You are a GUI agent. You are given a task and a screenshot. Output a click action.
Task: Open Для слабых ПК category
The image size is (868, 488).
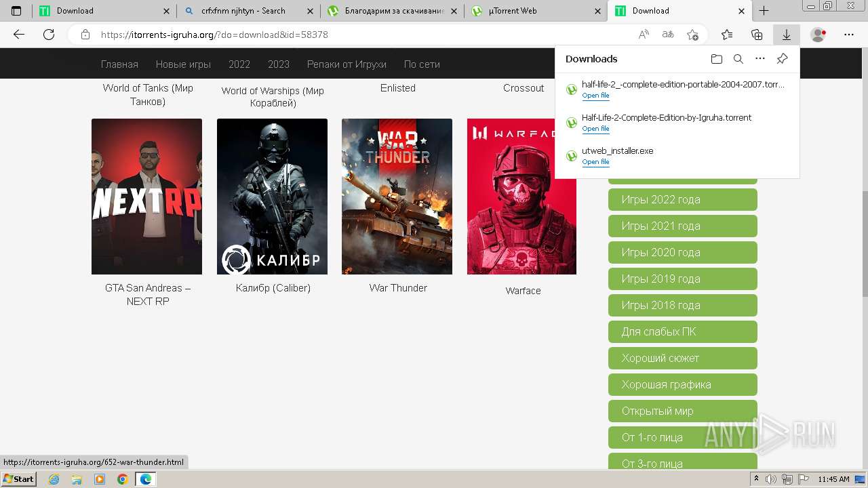(682, 331)
